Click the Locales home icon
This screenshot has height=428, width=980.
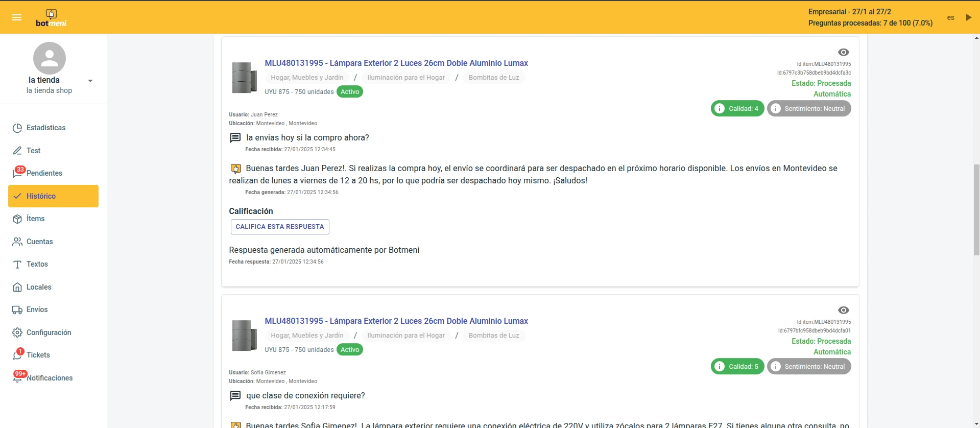click(17, 287)
